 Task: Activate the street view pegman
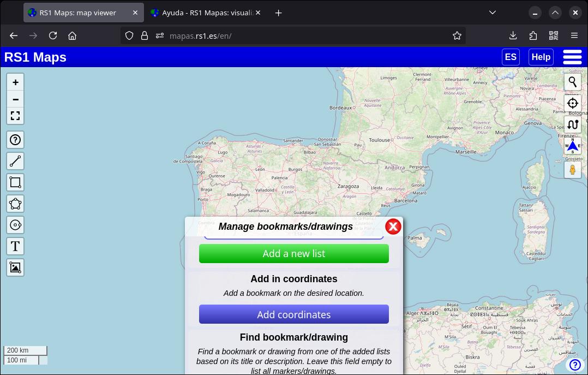tap(573, 170)
